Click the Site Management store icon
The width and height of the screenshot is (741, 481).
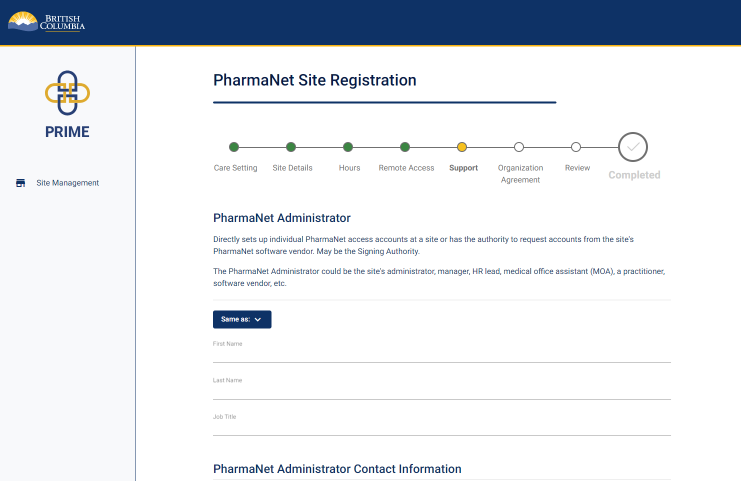pos(20,183)
